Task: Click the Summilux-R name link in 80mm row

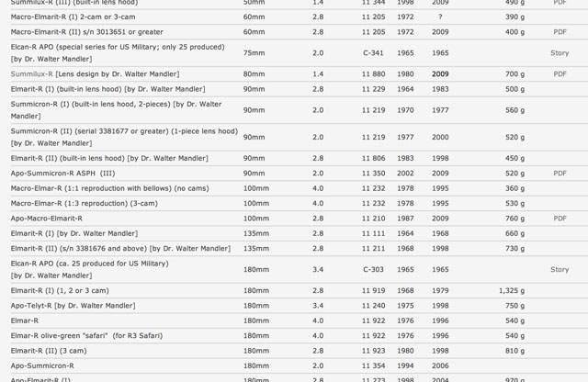Action: (32, 73)
